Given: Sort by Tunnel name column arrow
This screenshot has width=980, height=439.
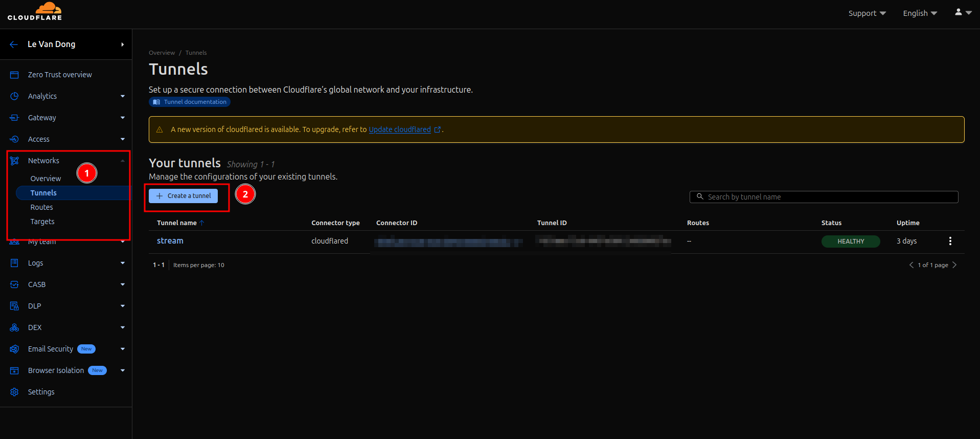Looking at the screenshot, I should 202,223.
